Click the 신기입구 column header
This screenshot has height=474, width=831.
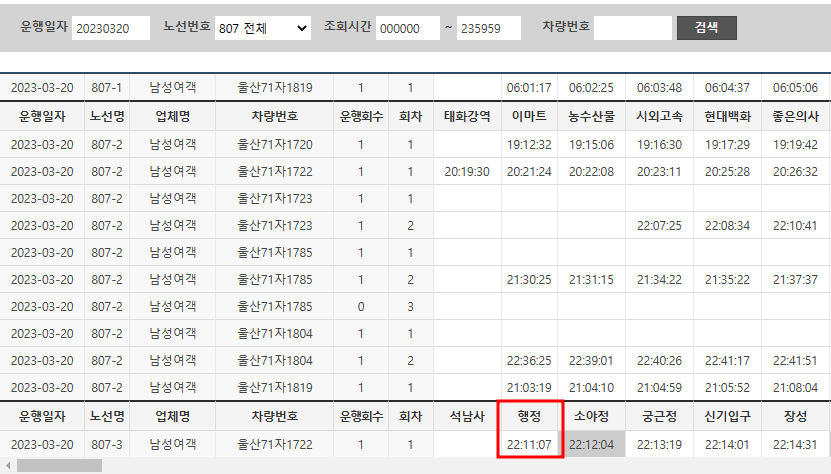click(x=727, y=415)
